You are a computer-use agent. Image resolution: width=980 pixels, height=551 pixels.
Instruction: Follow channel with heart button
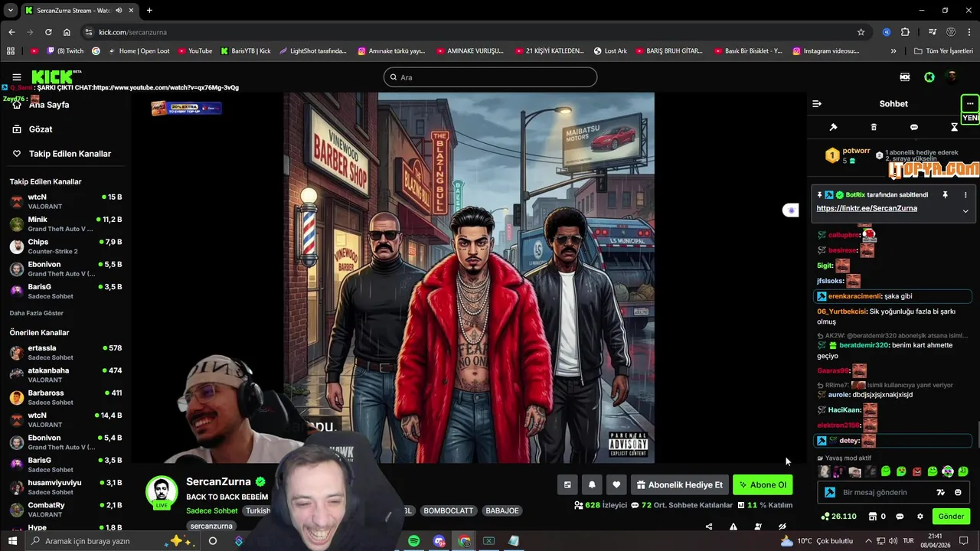point(616,484)
